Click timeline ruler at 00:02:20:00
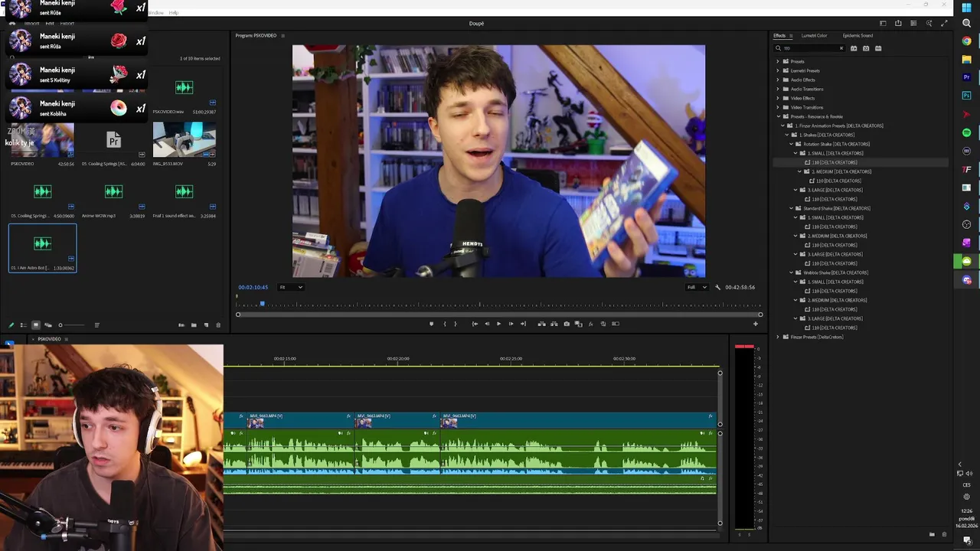The height and width of the screenshot is (551, 980). [x=397, y=359]
